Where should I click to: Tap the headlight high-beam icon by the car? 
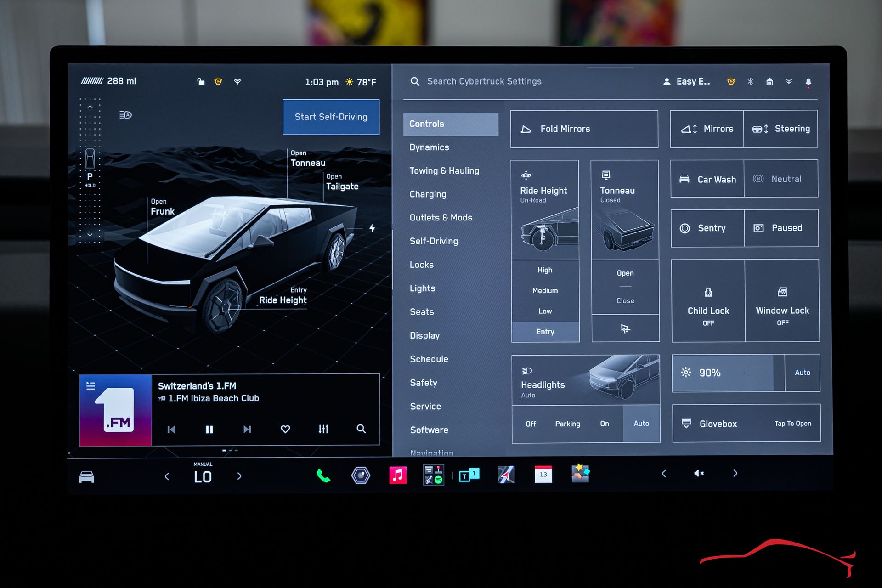click(125, 115)
